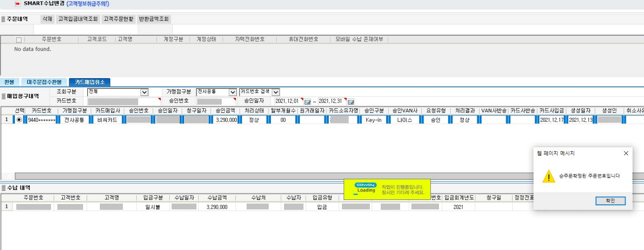This screenshot has width=644, height=250.
Task: Click the 카드매입사 column header
Action: [107, 111]
